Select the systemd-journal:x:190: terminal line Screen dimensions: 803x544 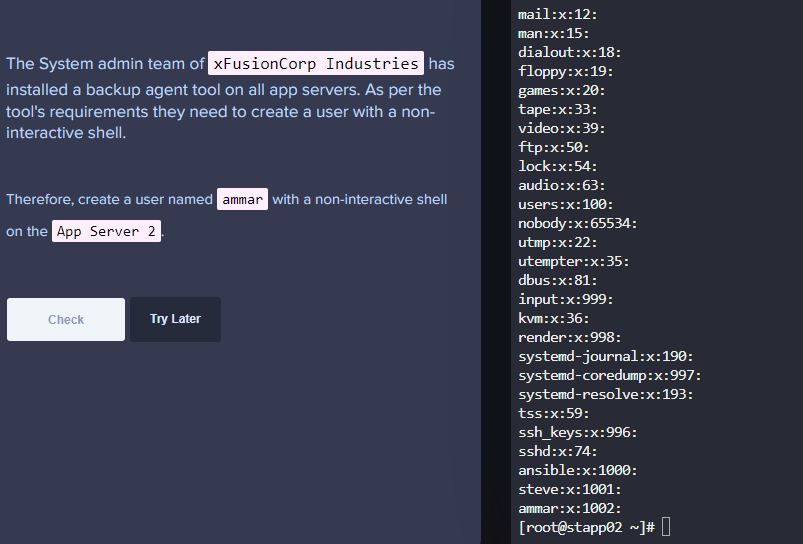606,356
